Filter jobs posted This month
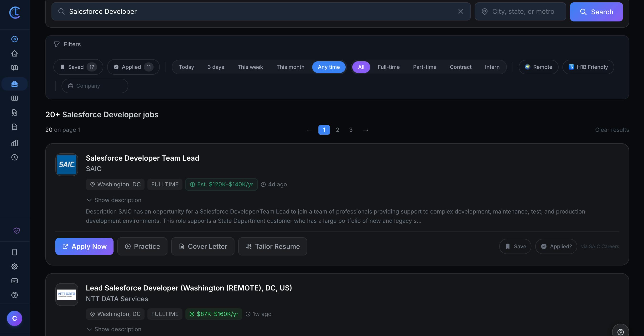 291,67
